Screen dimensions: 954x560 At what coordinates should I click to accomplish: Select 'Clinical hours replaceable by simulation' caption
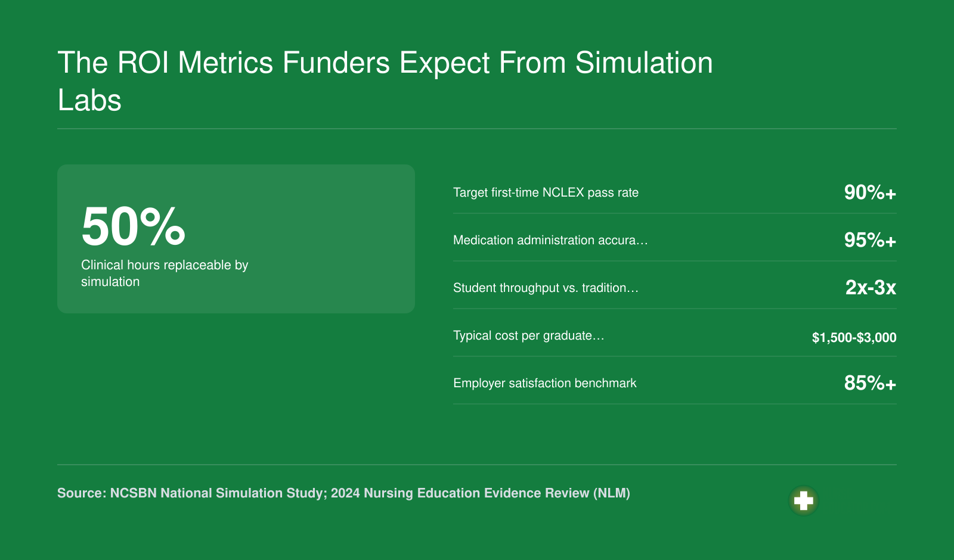click(165, 273)
